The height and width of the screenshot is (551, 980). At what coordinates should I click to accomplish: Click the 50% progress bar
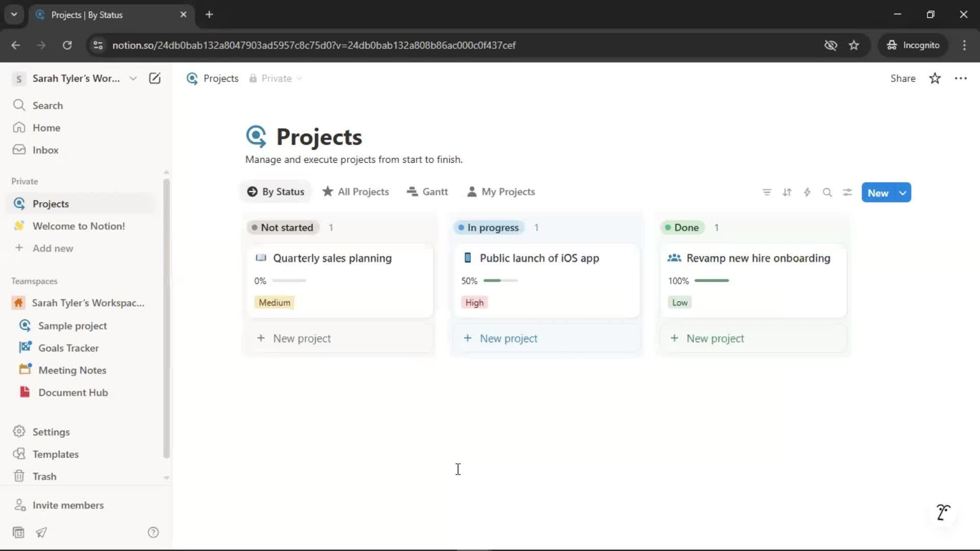point(500,281)
